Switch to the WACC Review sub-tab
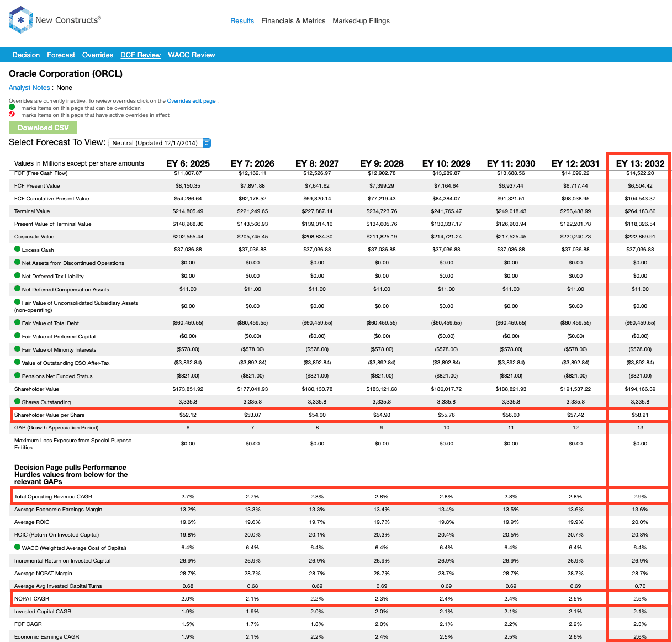 [x=192, y=55]
